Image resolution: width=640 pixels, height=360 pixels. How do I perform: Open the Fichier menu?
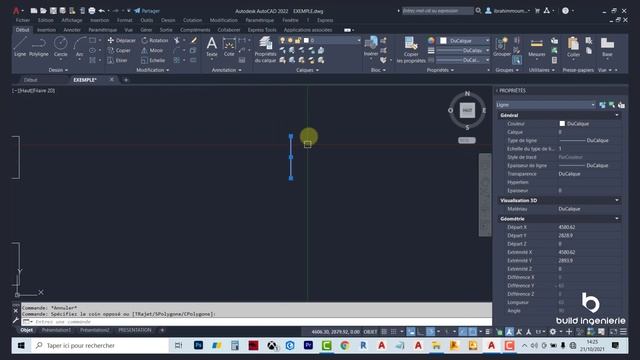tap(23, 20)
